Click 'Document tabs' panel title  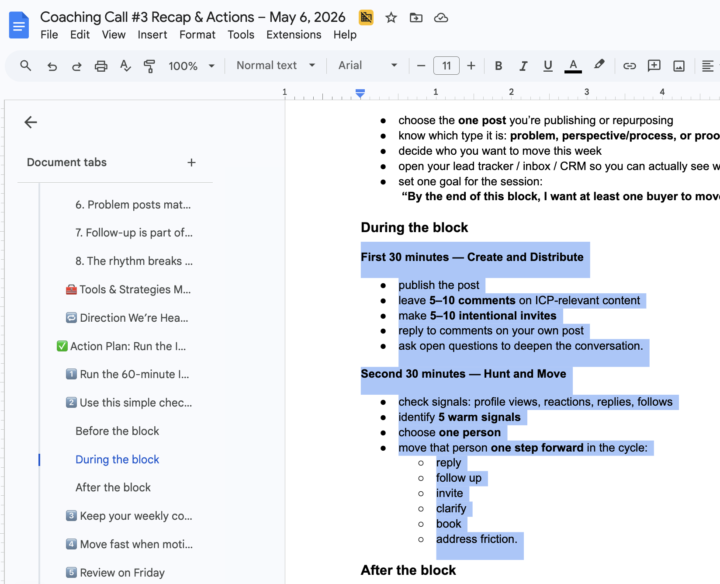(x=67, y=163)
